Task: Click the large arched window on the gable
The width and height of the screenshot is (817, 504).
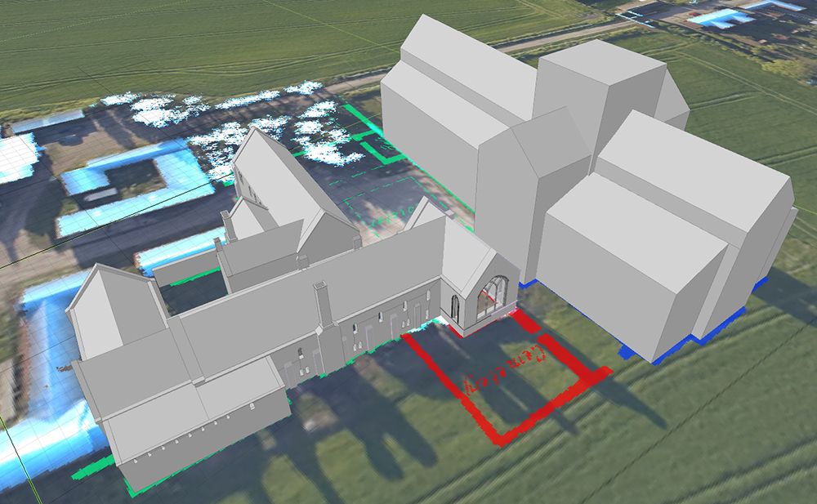Action: click(x=492, y=297)
